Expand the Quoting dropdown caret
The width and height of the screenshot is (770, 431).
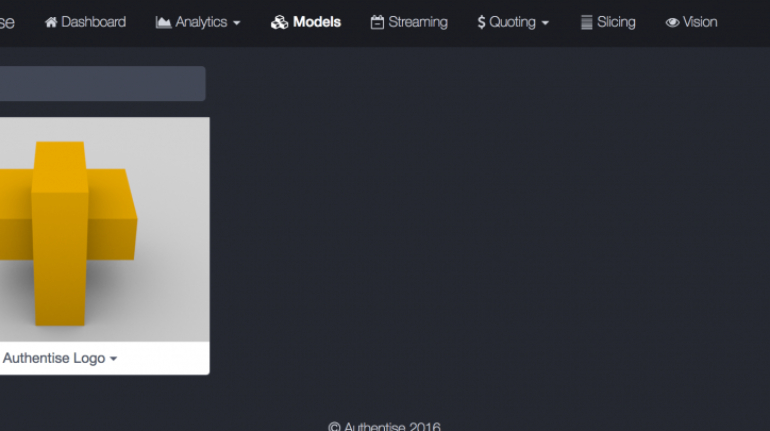point(545,23)
